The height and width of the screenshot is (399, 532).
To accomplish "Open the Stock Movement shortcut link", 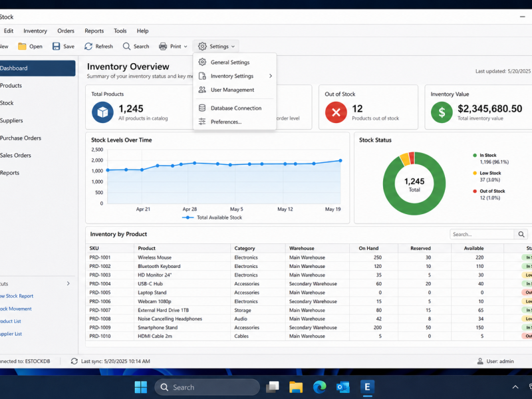I will [15, 309].
